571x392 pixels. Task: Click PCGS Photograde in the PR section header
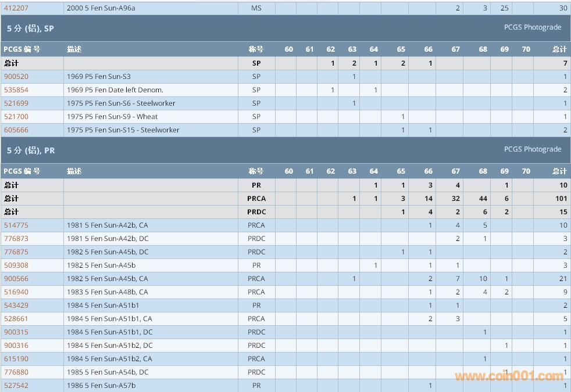532,149
